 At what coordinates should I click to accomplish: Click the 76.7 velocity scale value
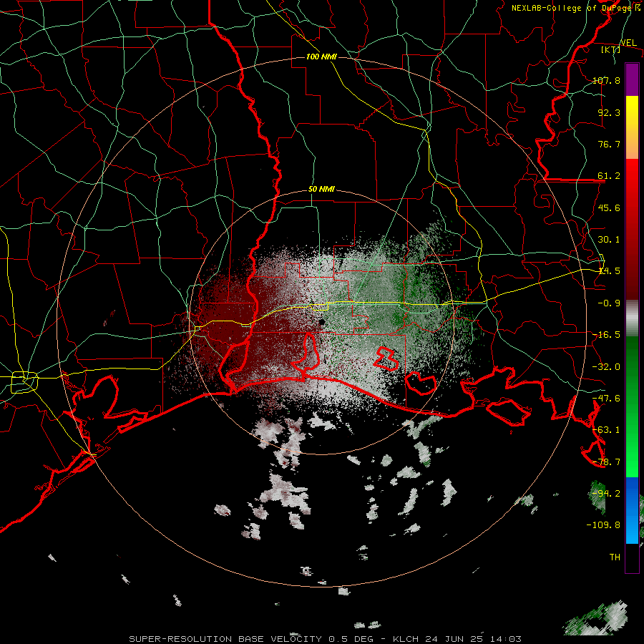[x=609, y=144]
